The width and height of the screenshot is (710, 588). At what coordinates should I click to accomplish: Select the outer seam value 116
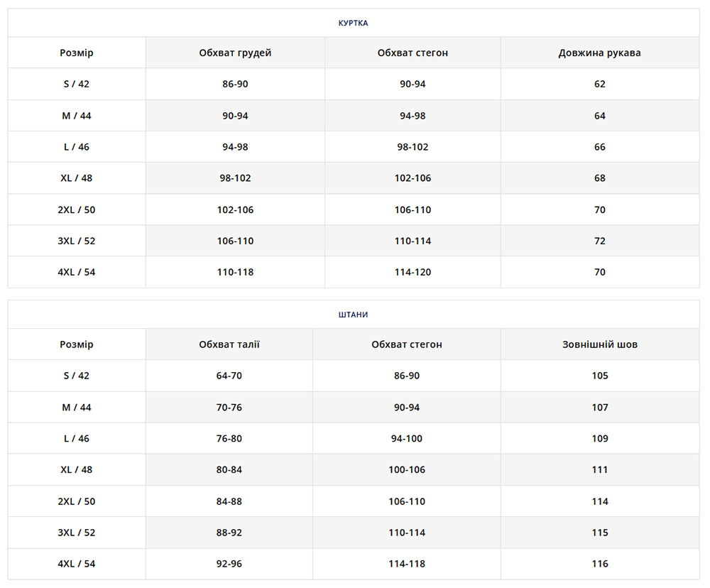point(599,564)
